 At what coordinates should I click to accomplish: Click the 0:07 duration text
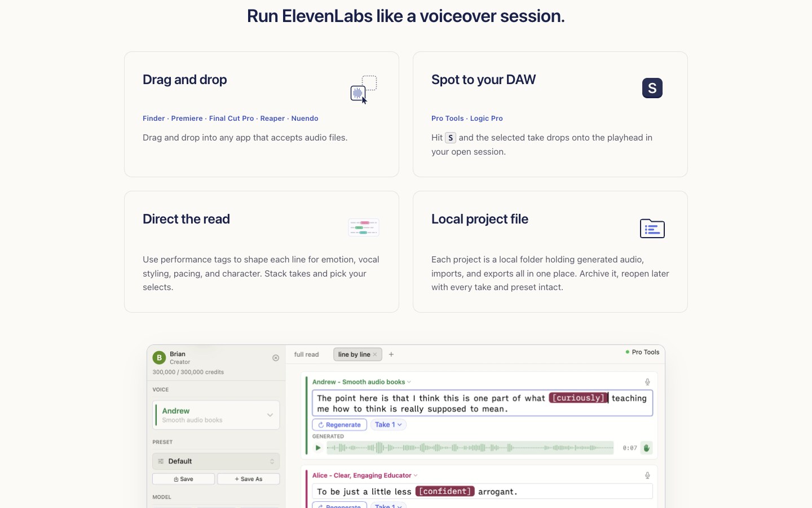pos(630,448)
